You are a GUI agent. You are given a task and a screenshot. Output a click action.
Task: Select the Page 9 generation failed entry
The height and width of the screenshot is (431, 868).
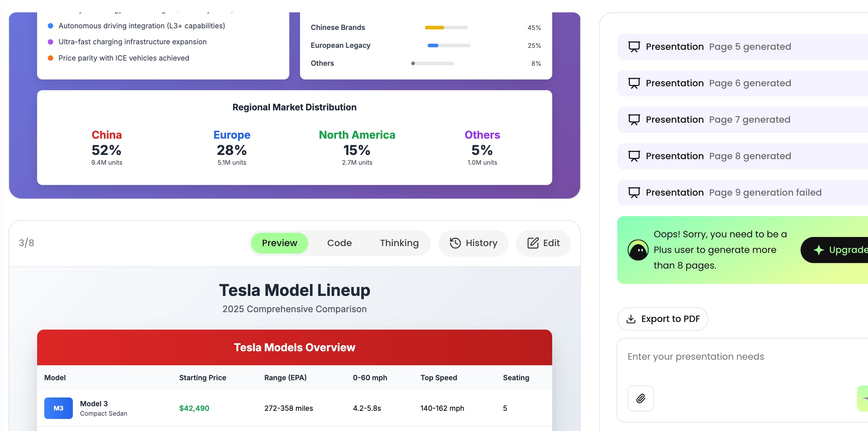pos(742,192)
